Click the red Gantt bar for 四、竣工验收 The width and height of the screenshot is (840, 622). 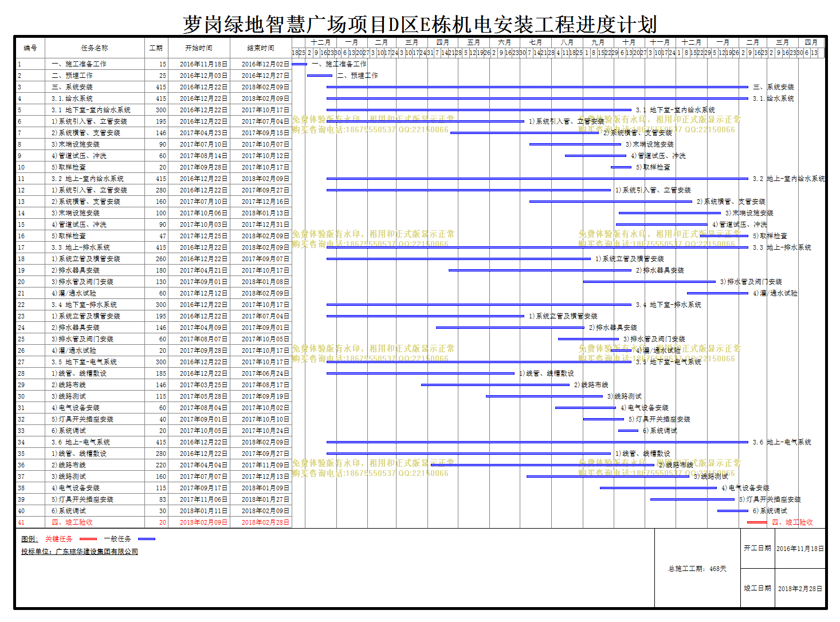pos(757,522)
